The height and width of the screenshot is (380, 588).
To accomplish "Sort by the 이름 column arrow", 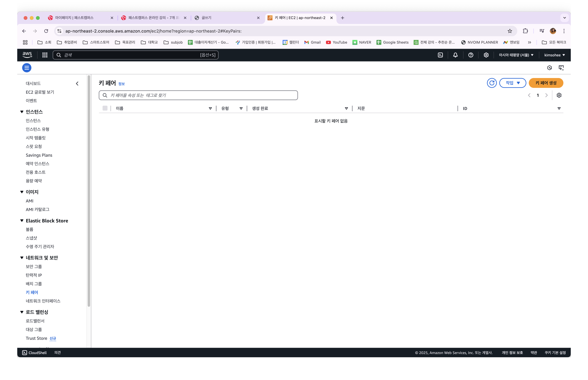I will click(210, 108).
